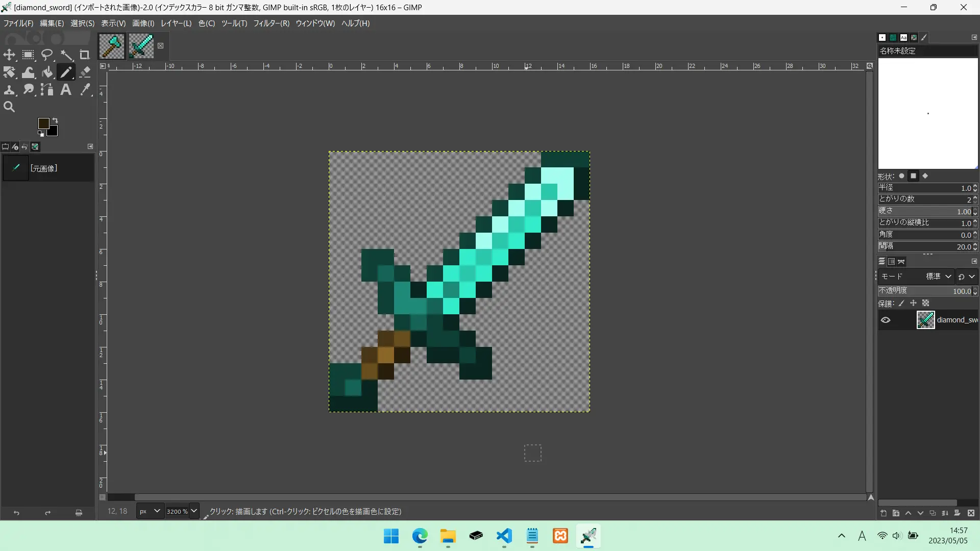980x551 pixels.
Task: Open the layer mode 標準 dropdown
Action: (x=938, y=277)
